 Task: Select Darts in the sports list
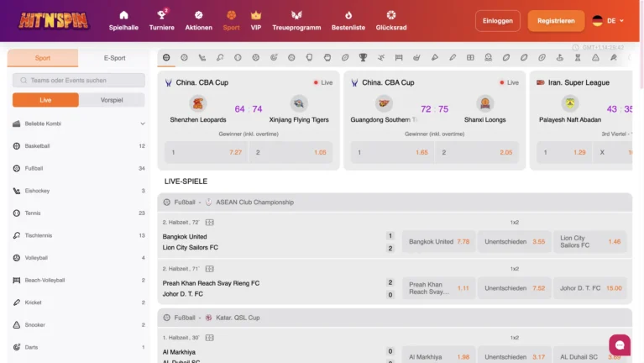tap(79, 347)
